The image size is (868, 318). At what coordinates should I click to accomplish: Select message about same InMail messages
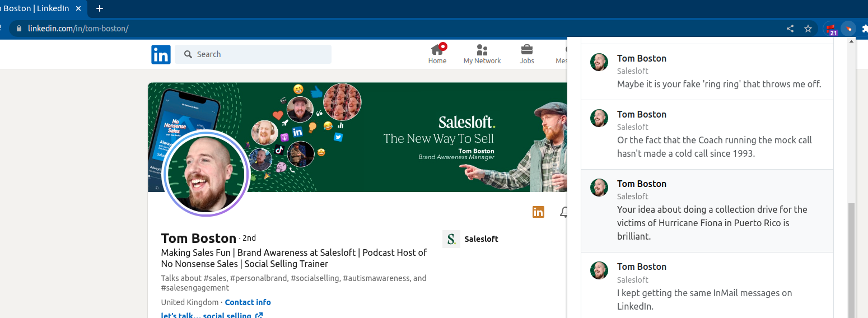707,286
